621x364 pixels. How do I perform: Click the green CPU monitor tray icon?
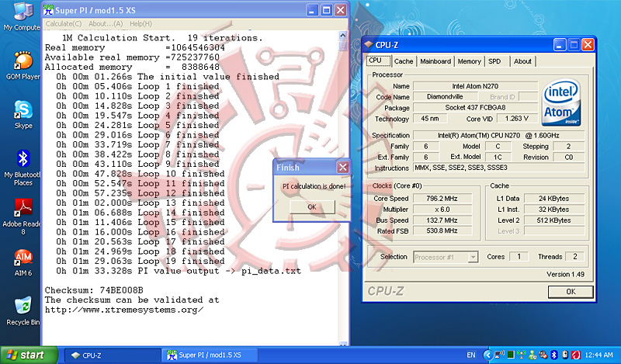coord(511,355)
